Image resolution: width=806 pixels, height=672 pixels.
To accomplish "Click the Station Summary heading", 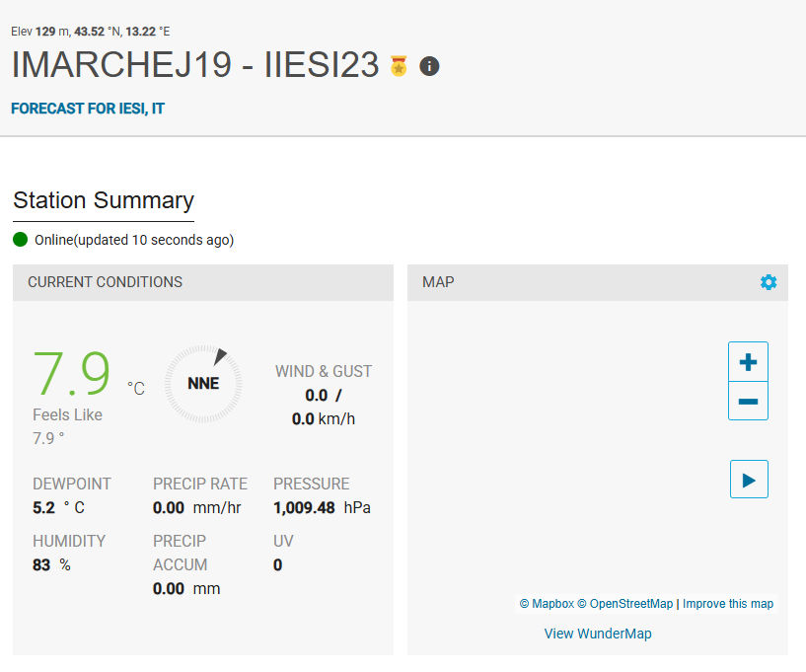I will click(x=104, y=200).
